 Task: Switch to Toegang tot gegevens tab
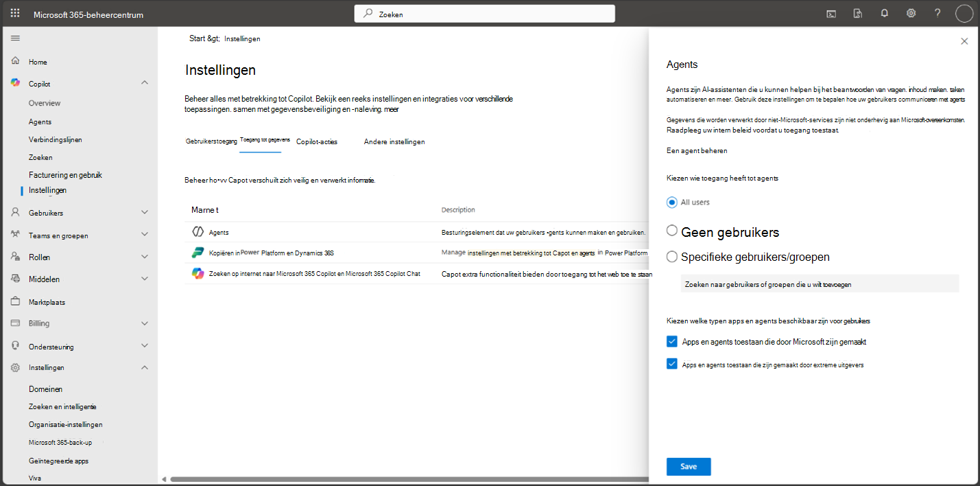(x=265, y=139)
